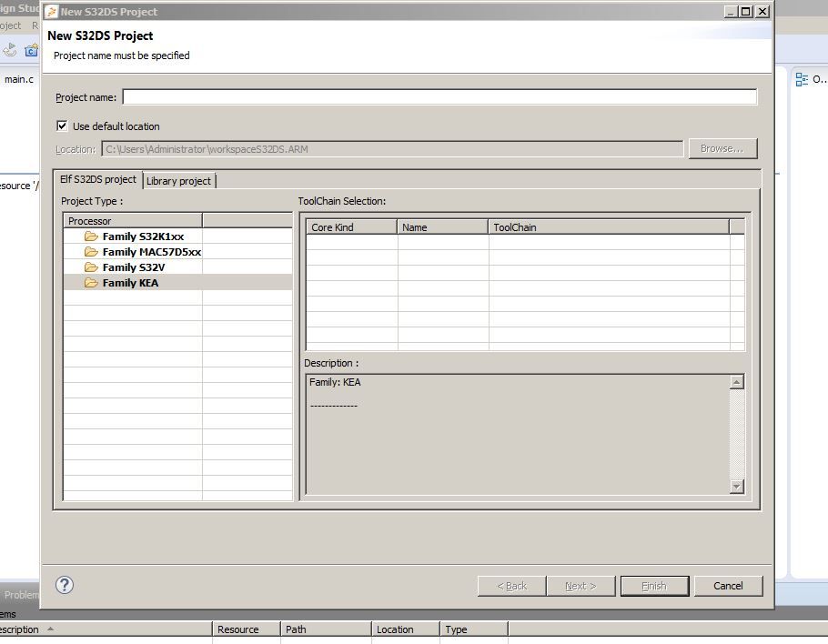Click the Problems tab behind the dialog
Screen dimensions: 828x644
click(20, 595)
